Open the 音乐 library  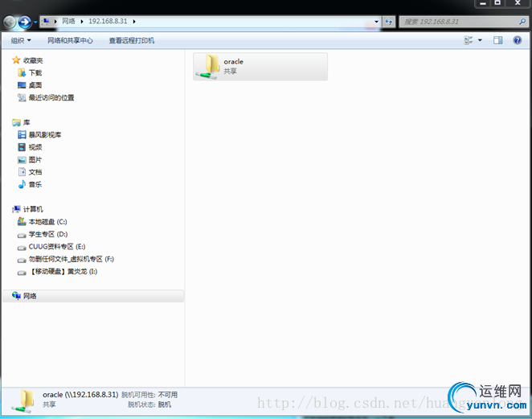[x=35, y=184]
